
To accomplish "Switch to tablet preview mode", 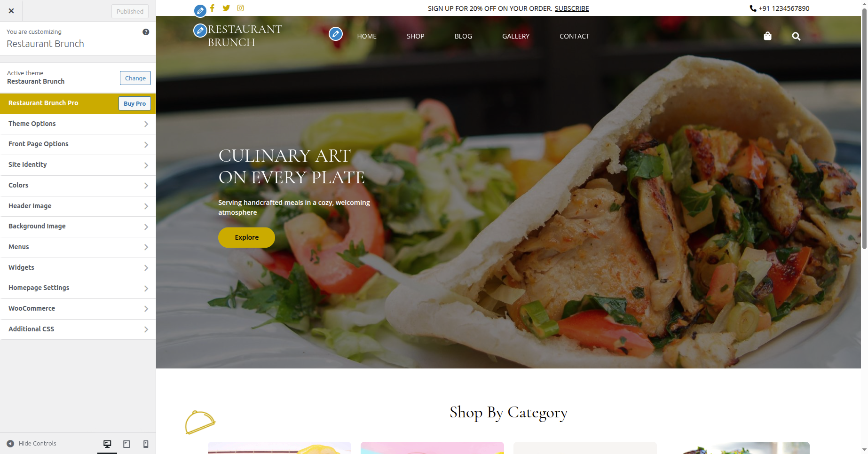I will tap(126, 444).
